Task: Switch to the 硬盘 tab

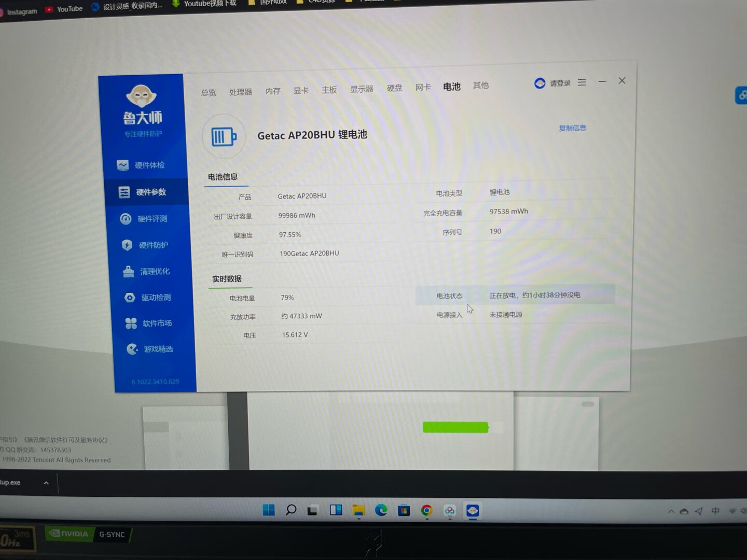Action: tap(395, 88)
